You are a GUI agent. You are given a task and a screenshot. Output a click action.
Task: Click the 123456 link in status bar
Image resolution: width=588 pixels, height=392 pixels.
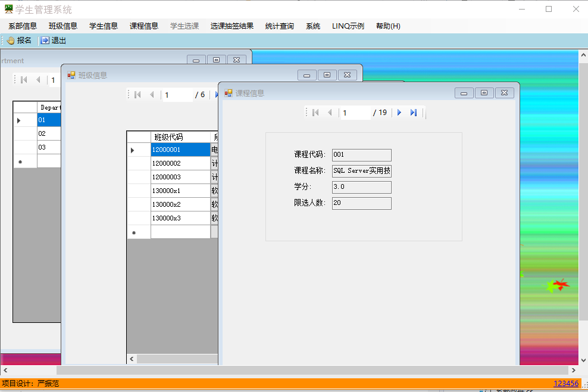coord(566,384)
